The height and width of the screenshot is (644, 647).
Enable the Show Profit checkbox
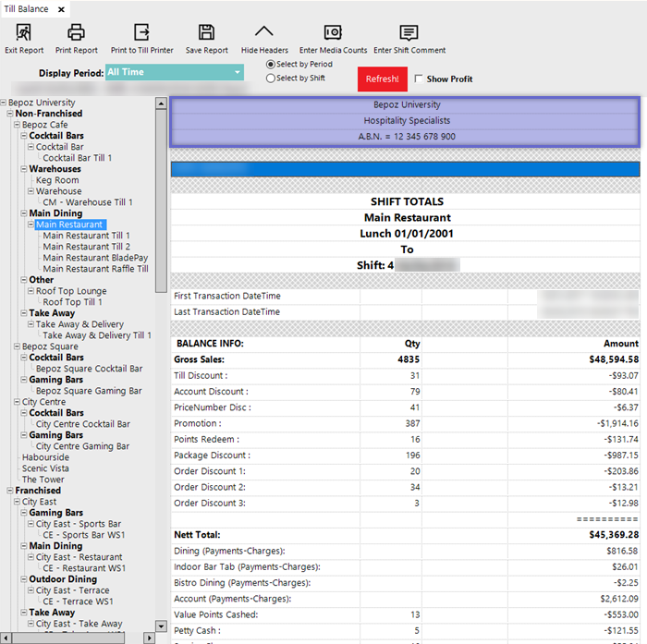420,79
